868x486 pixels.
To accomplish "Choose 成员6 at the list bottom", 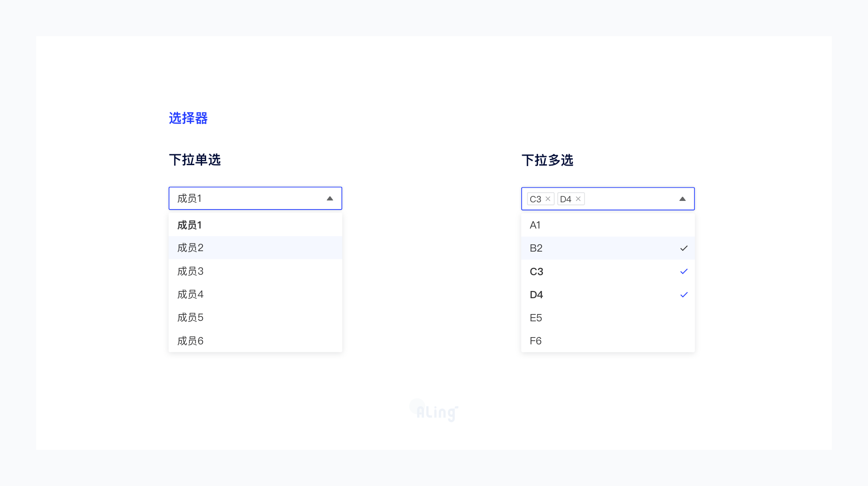I will pyautogui.click(x=190, y=341).
